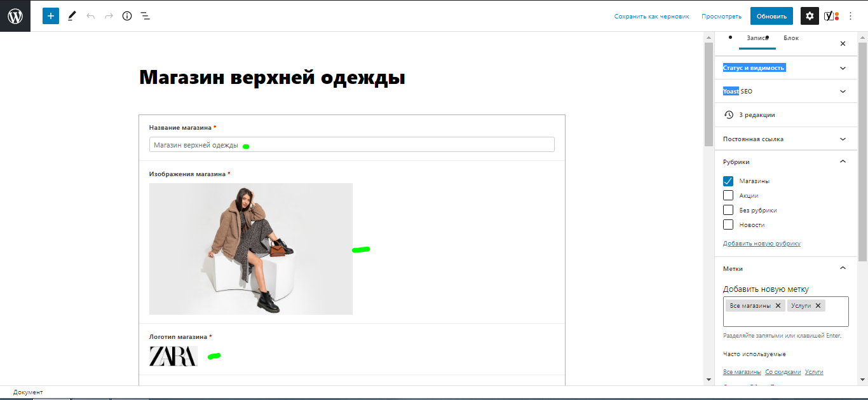
Task: Click the 'Логотип магазина' label
Action: point(180,337)
